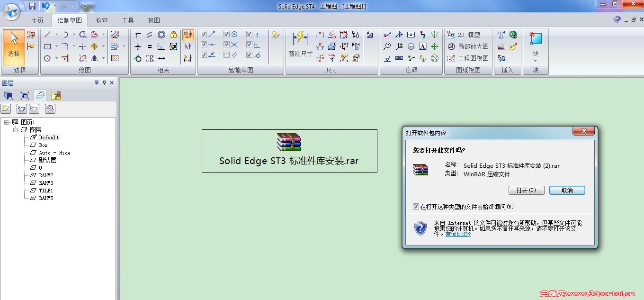Click the 局部放大图 button
Screen dimensions: 644x300
tap(468, 46)
